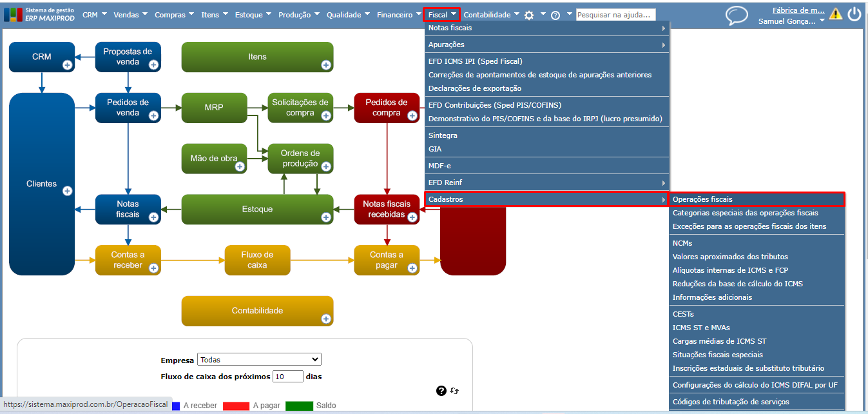Open the Produção dropdown menu
Screen dimensions: 868x414
coord(300,15)
